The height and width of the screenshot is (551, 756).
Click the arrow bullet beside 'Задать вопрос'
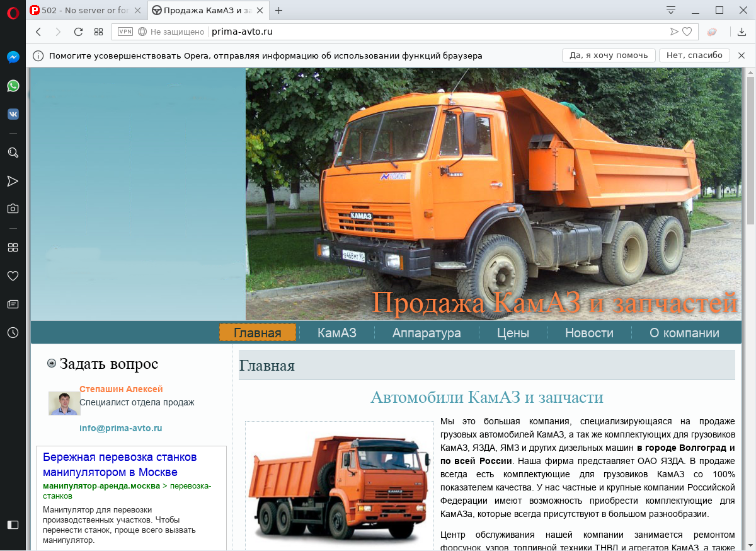pos(52,363)
